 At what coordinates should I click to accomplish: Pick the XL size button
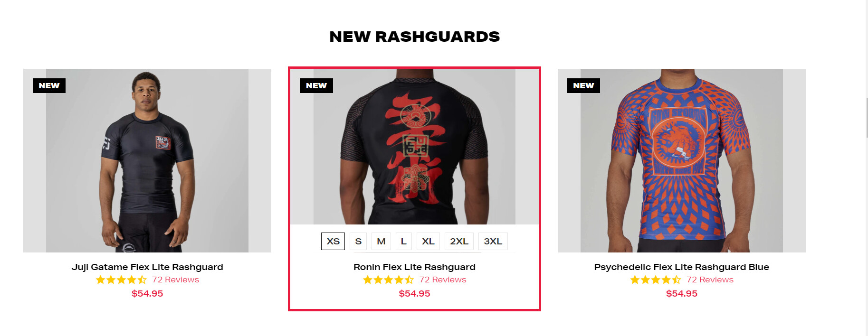pyautogui.click(x=428, y=241)
